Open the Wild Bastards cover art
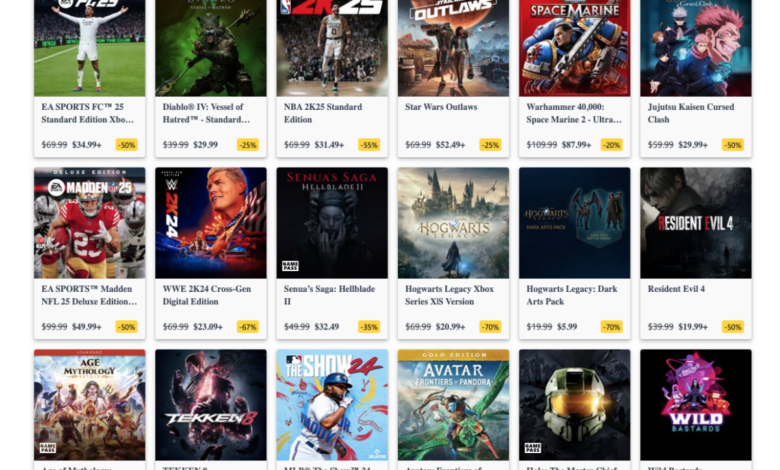Screen dimensions: 780x470 [x=695, y=405]
